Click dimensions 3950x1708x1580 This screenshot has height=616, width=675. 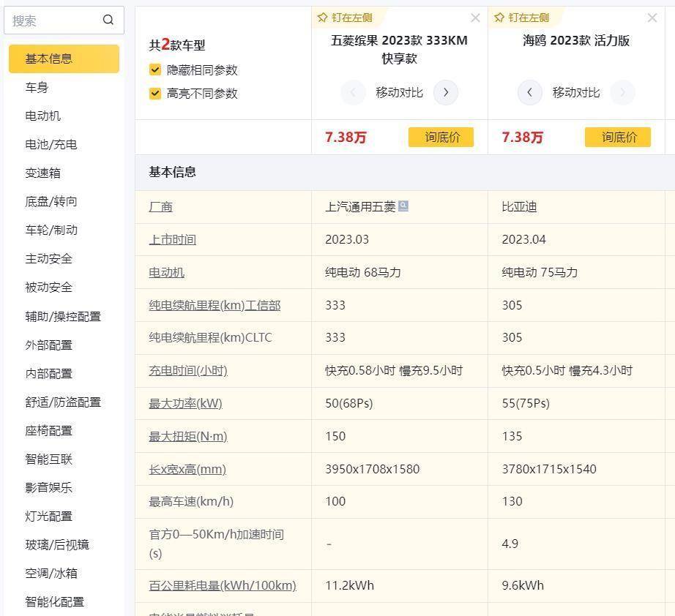click(x=373, y=469)
